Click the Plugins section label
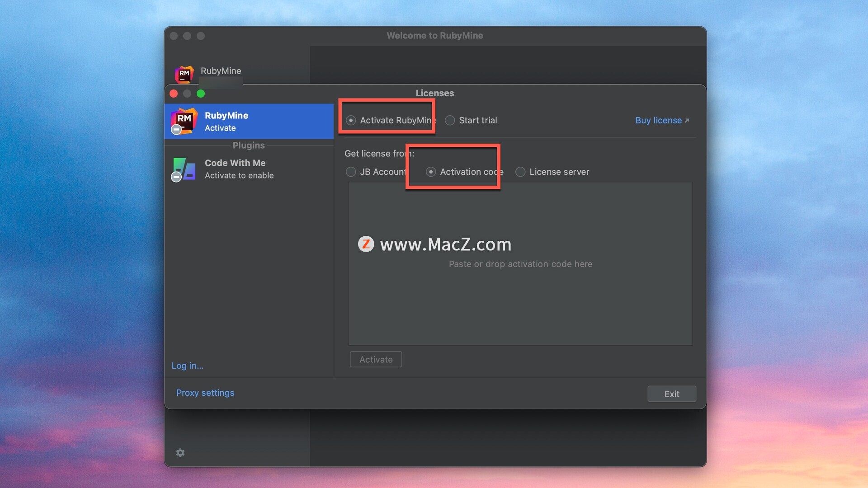Screen dimensions: 868x488 point(249,145)
